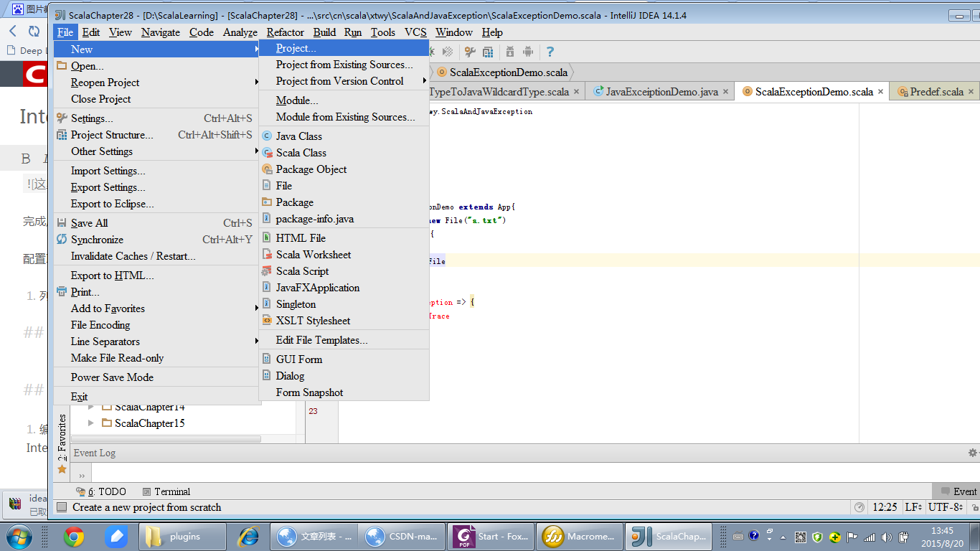This screenshot has height=551, width=980.
Task: Toggle Make File Read-only
Action: pos(156,358)
